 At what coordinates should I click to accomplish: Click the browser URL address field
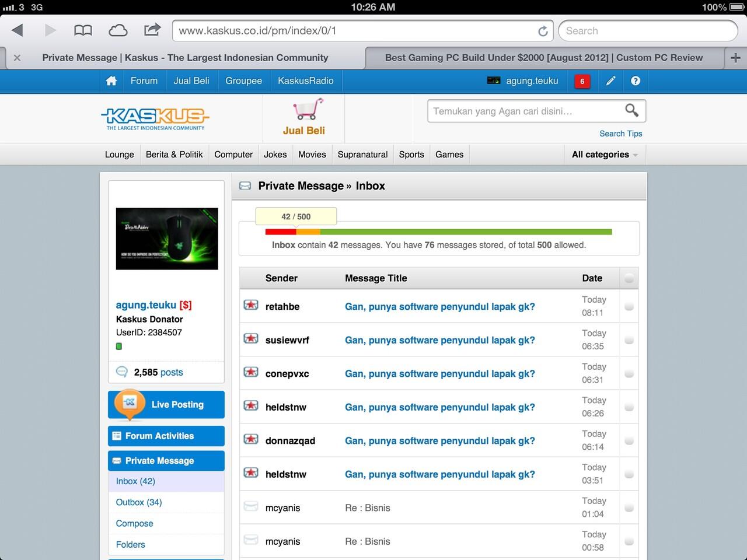click(x=363, y=31)
